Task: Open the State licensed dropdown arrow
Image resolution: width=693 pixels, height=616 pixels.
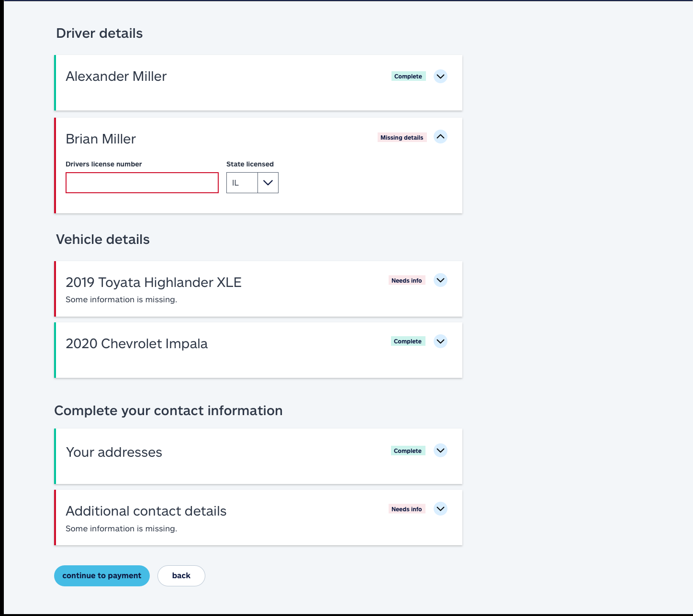Action: [268, 183]
